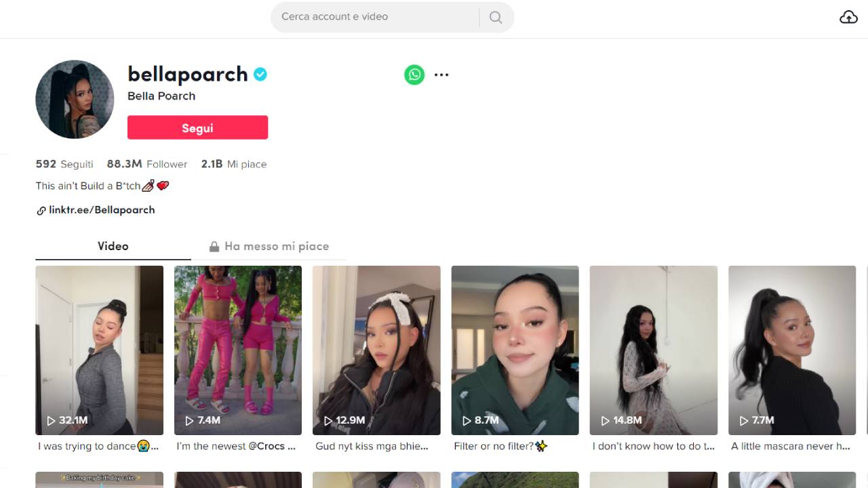Click the 'Gud nyt kiss mga bhie' caption
The height and width of the screenshot is (488, 868).
(x=372, y=446)
